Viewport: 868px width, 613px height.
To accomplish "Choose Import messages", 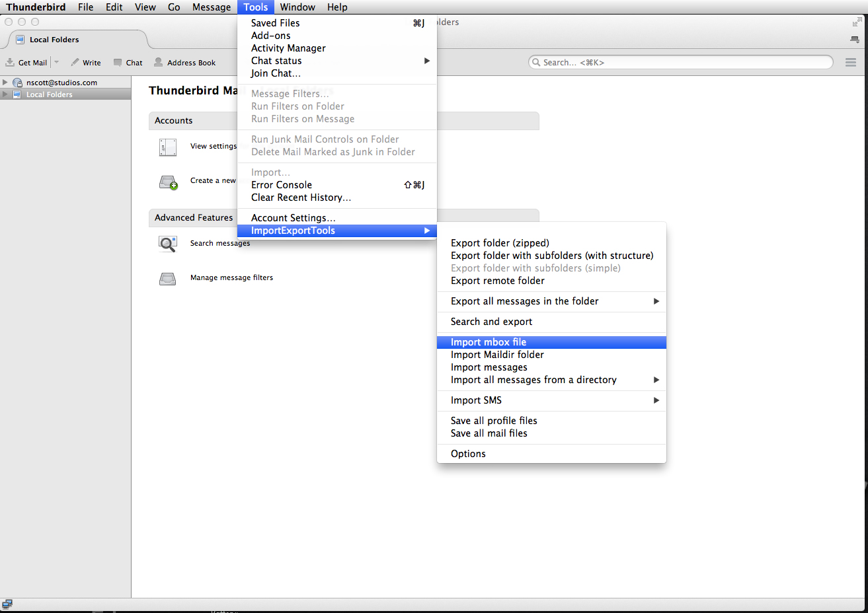I will [x=551, y=367].
